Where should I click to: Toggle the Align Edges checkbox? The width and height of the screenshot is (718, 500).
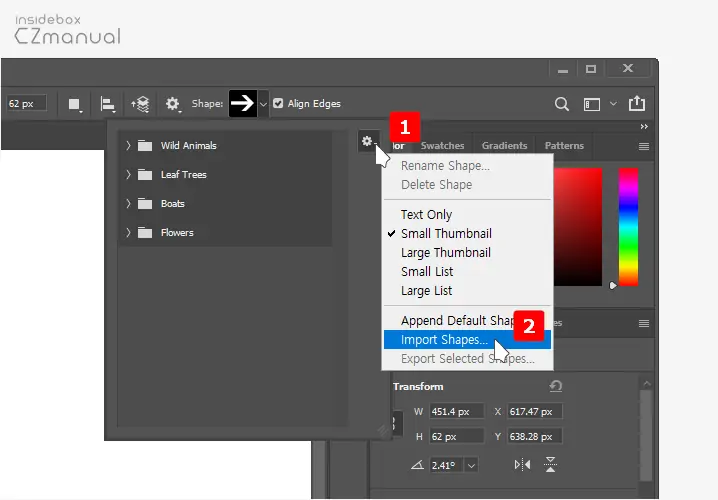coord(279,104)
